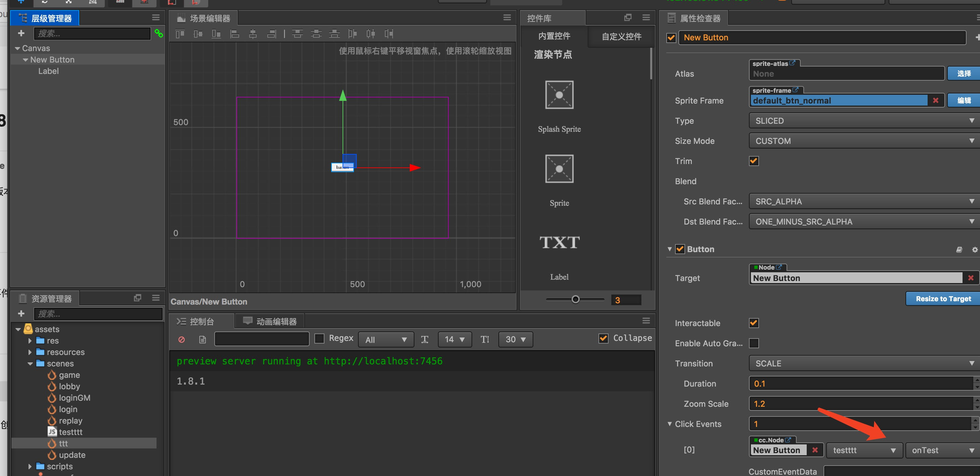Viewport: 980px width, 476px height.
Task: Click the add node plus icon
Action: (x=21, y=34)
